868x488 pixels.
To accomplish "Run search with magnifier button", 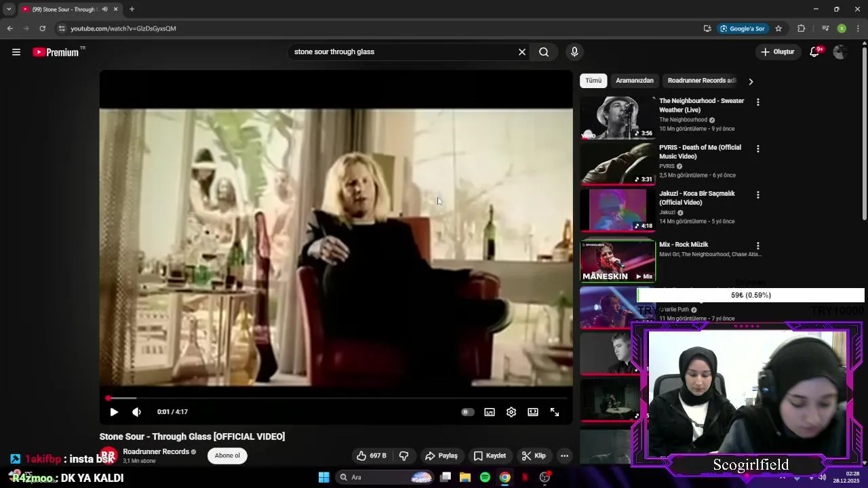I will (544, 52).
